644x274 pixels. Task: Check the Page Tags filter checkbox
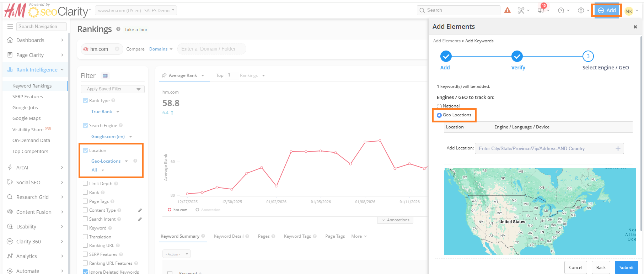pos(85,201)
